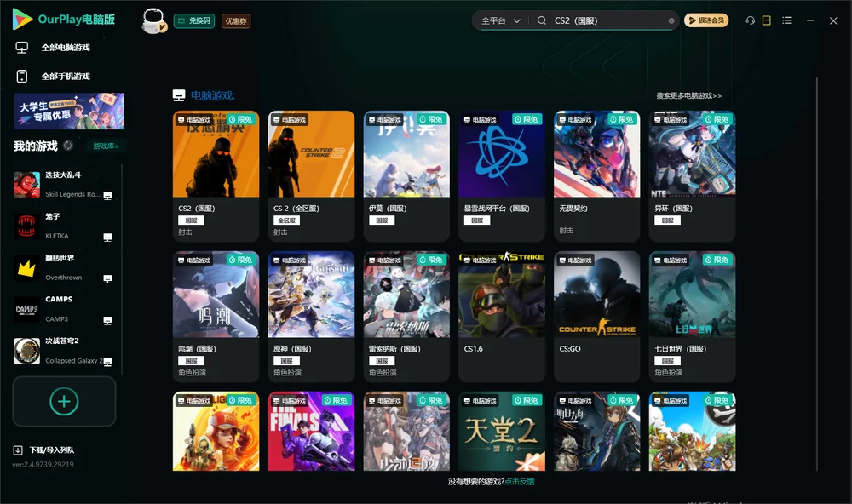Open the CS1.6 game card
The image size is (852, 504).
[x=502, y=317]
